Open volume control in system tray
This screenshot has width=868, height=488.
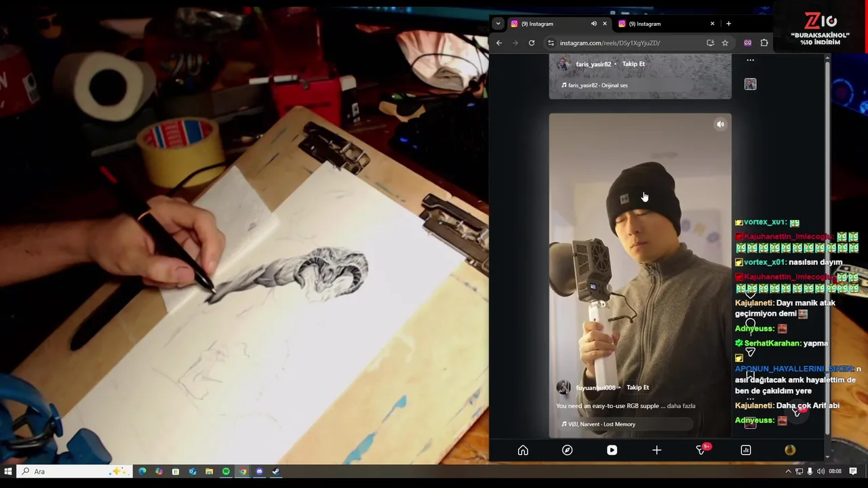[821, 472]
